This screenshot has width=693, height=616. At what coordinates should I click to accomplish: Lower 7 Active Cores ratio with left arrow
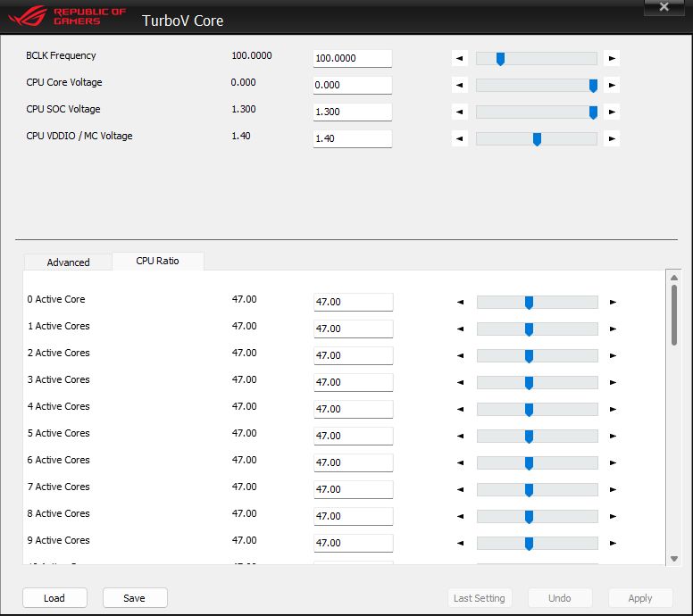click(x=461, y=489)
